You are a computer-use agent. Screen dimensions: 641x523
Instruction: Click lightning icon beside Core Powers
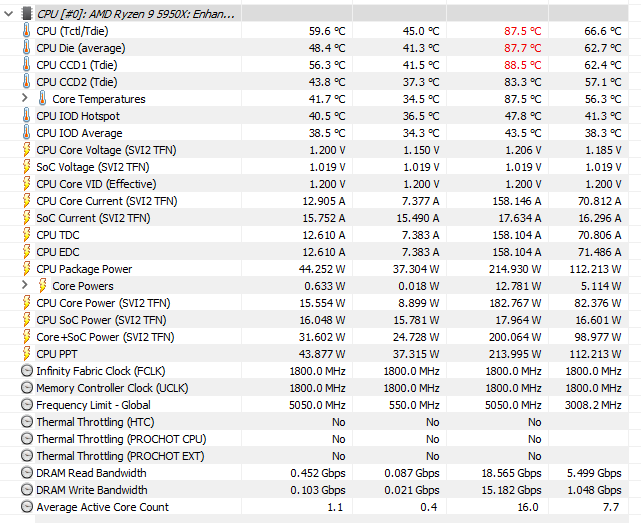coord(43,285)
